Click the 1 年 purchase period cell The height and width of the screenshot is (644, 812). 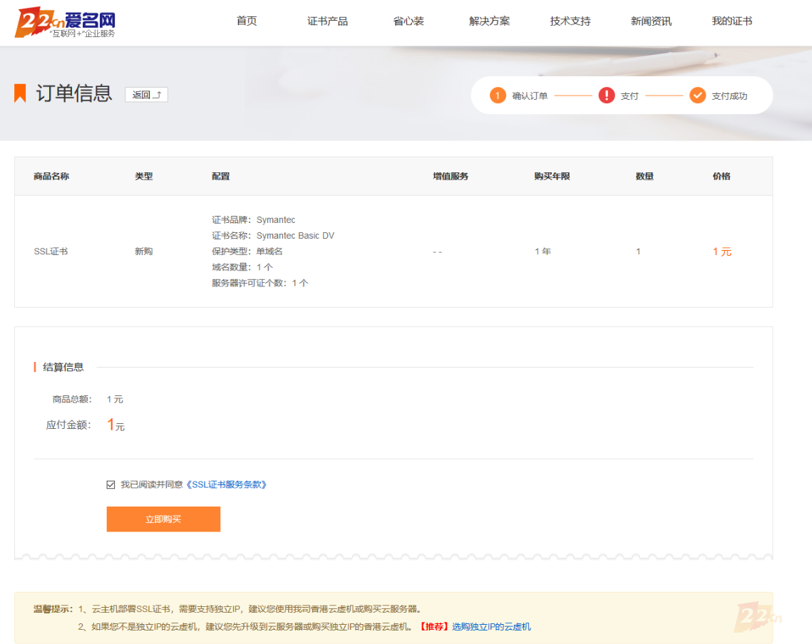coord(543,251)
